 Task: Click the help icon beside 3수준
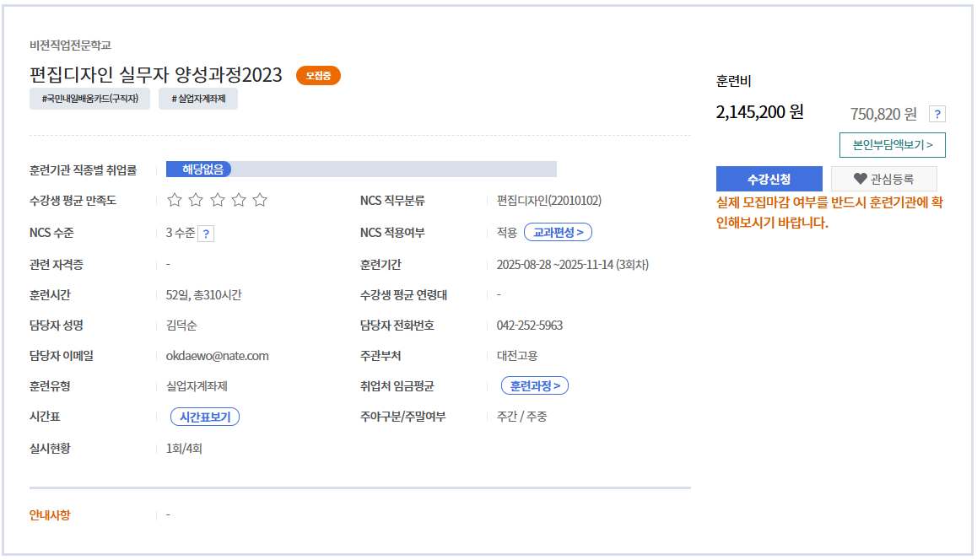point(206,234)
